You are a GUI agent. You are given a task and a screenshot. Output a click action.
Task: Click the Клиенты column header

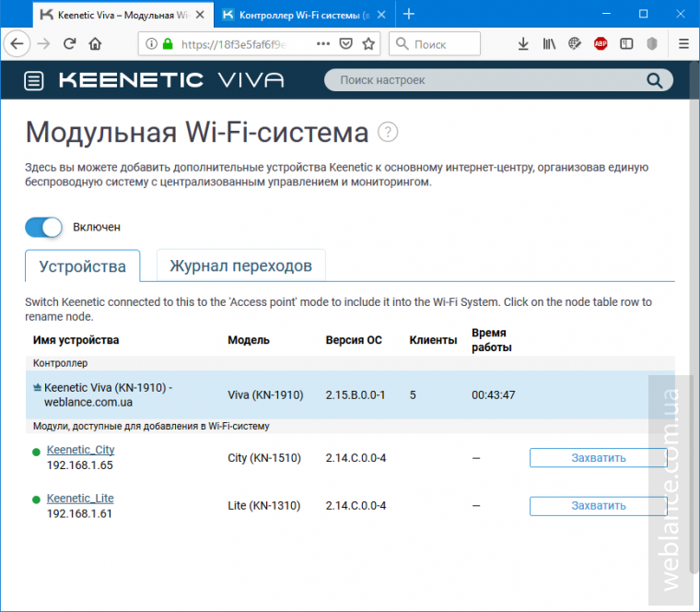point(433,340)
